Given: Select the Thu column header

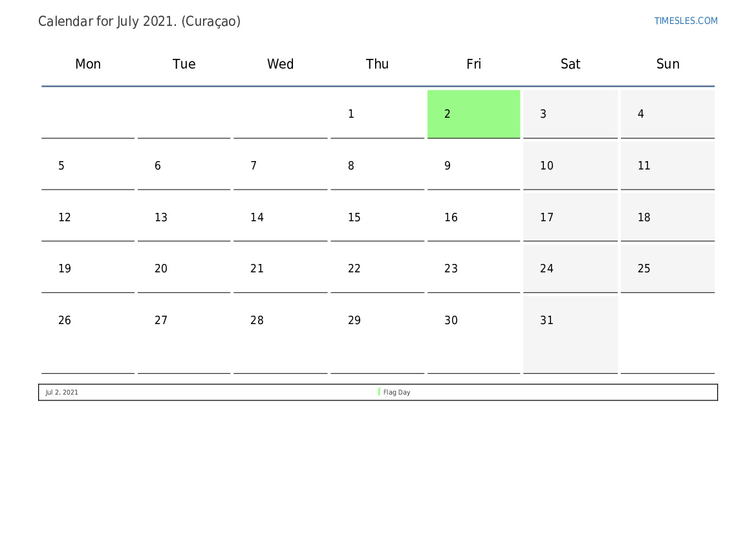Looking at the screenshot, I should pos(377,63).
